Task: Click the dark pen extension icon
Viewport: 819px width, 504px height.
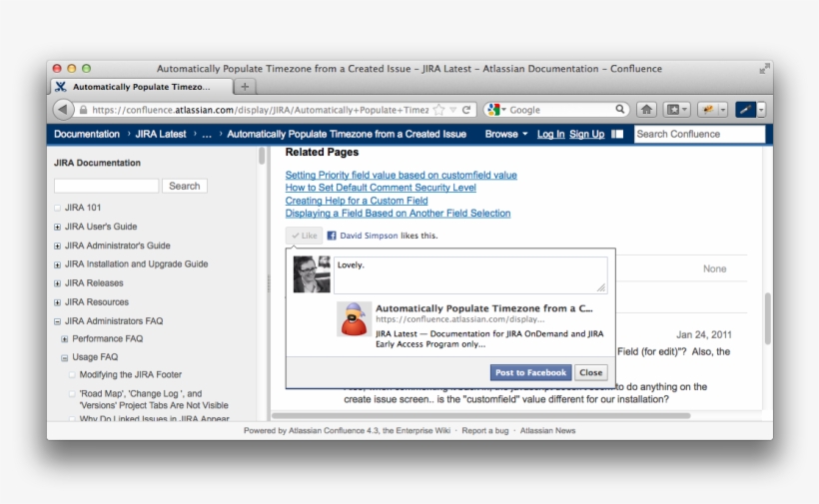Action: point(745,110)
